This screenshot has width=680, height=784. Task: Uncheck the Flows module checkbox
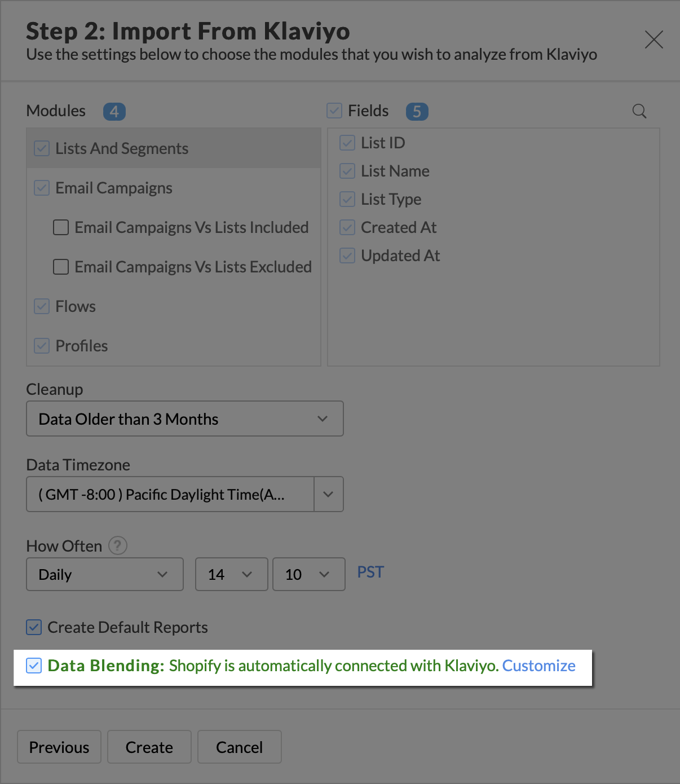click(x=42, y=306)
